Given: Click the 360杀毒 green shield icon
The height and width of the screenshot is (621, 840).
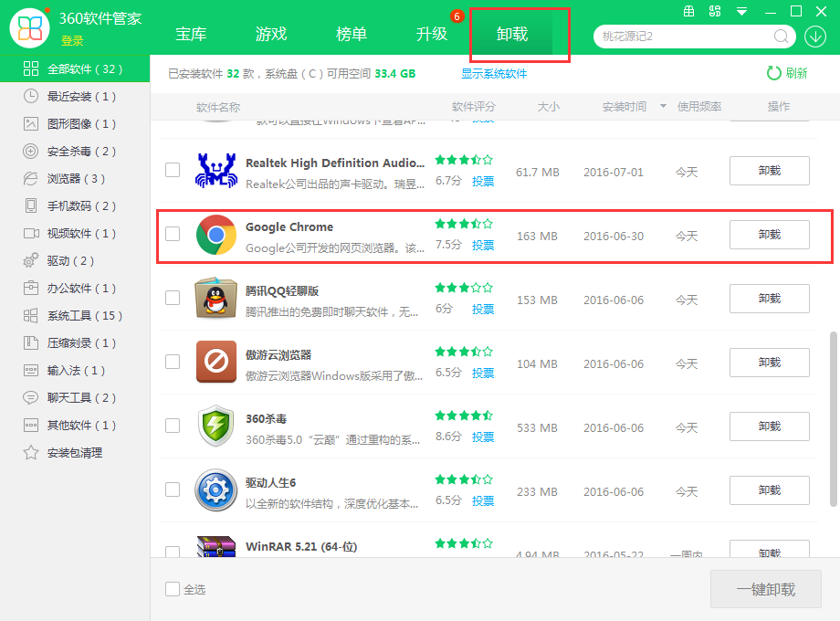Looking at the screenshot, I should click(x=216, y=426).
